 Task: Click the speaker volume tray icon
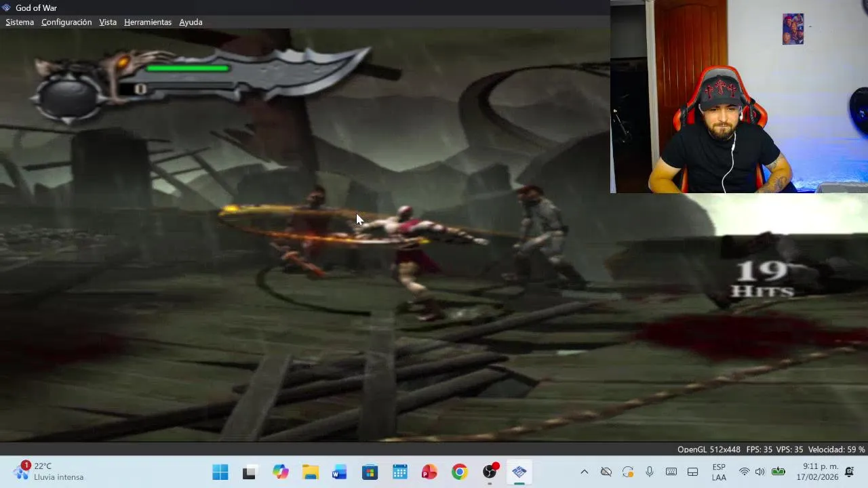point(759,472)
